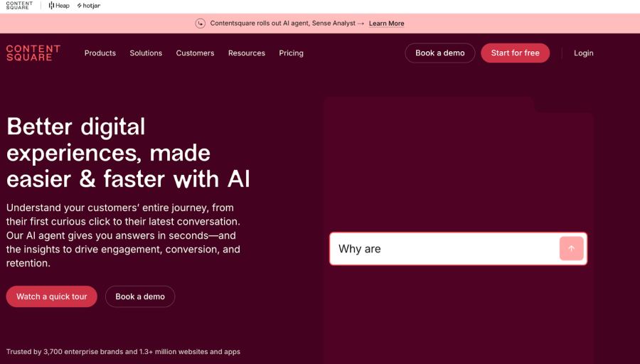Follow the Learn More banner link
This screenshot has width=640, height=364.
click(x=386, y=23)
